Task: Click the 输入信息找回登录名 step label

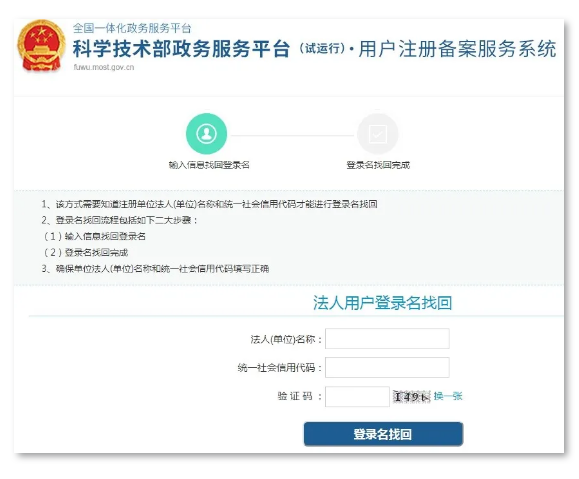Action: tap(209, 165)
